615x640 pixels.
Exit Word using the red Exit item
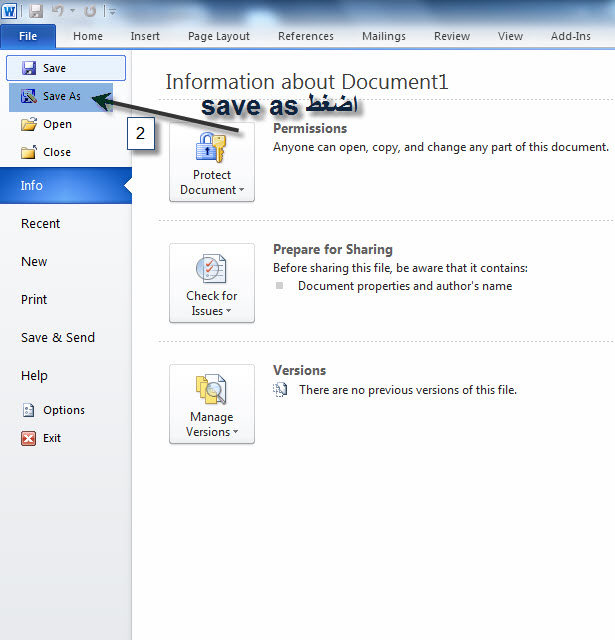click(51, 438)
